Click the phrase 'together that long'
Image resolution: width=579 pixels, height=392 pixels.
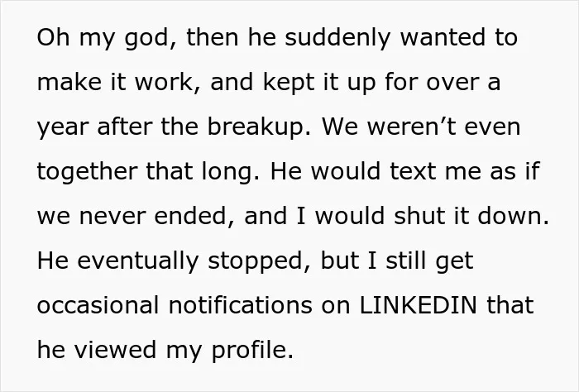coord(144,172)
